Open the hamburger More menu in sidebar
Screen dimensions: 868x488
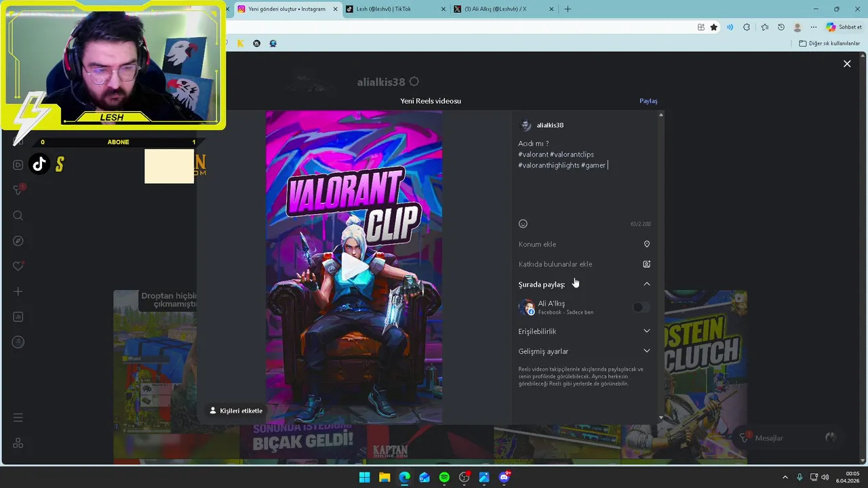18,418
